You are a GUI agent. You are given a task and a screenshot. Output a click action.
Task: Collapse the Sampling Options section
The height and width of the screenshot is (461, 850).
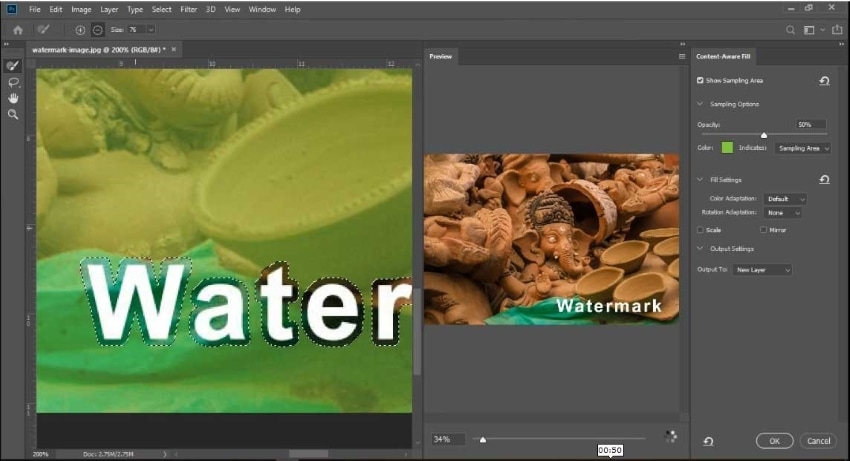pos(699,104)
